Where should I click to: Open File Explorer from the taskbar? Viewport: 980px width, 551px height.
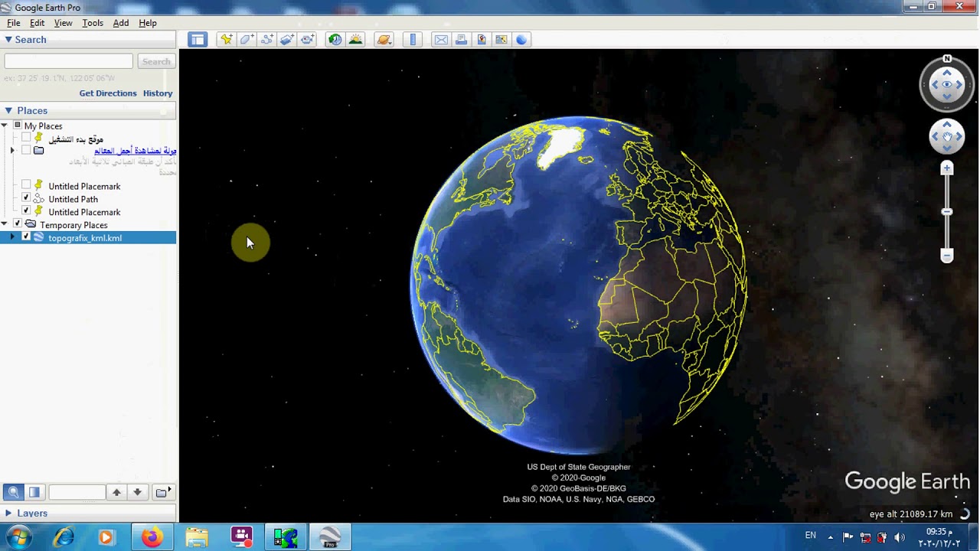coord(196,537)
